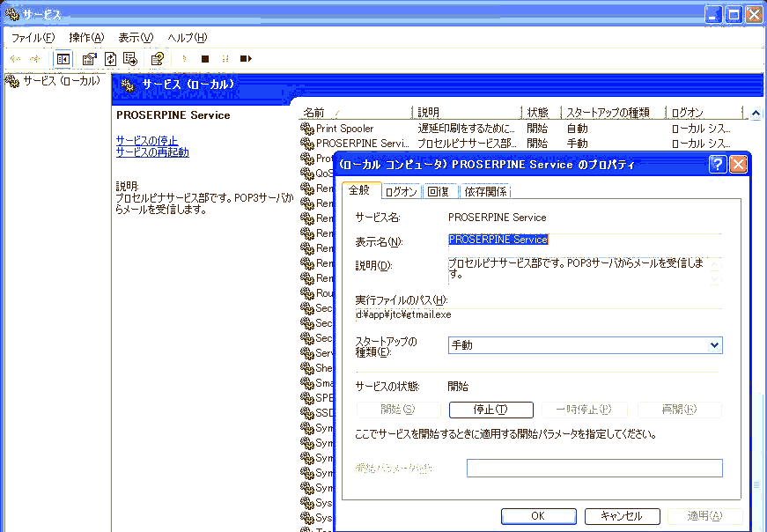
Task: Maximize the サービス window
Action: pyautogui.click(x=734, y=14)
